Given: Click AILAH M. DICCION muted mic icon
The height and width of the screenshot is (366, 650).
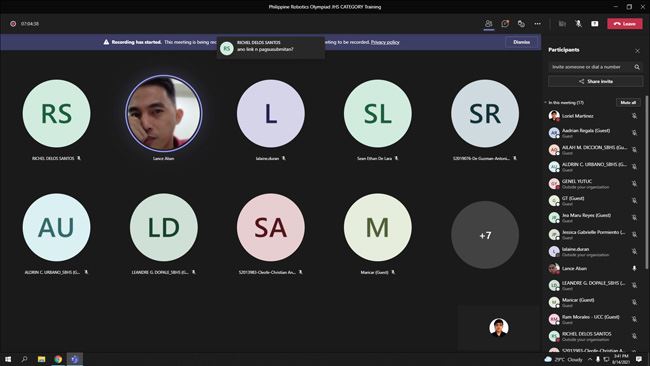Looking at the screenshot, I should (634, 150).
